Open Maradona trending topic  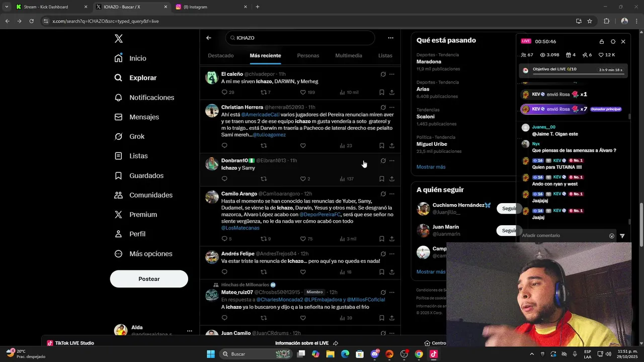[429, 62]
